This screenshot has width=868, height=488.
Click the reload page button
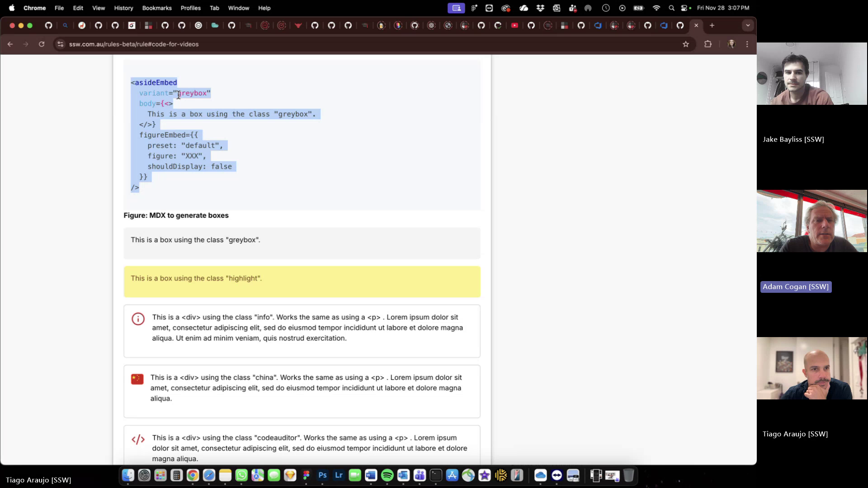pos(42,44)
